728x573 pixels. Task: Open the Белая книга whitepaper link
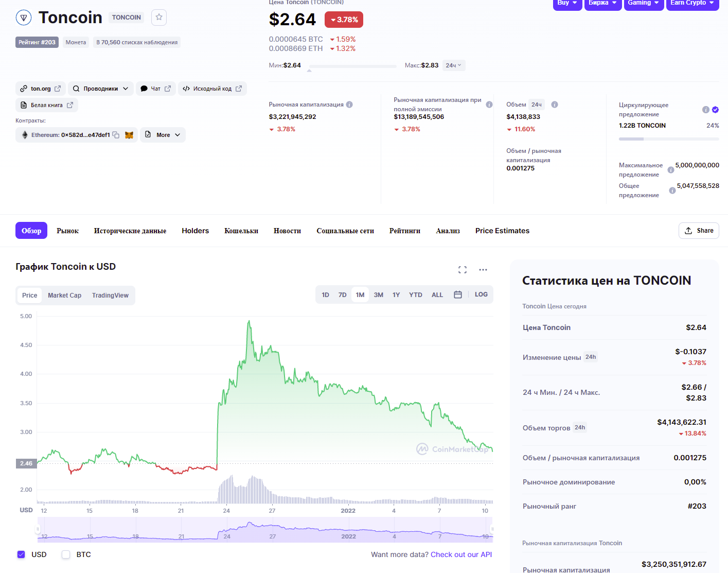(47, 105)
